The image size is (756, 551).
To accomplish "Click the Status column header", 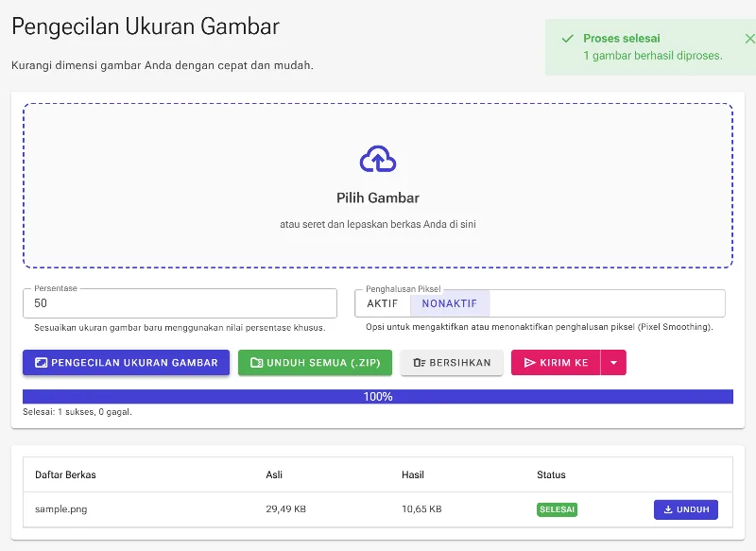I will (551, 474).
